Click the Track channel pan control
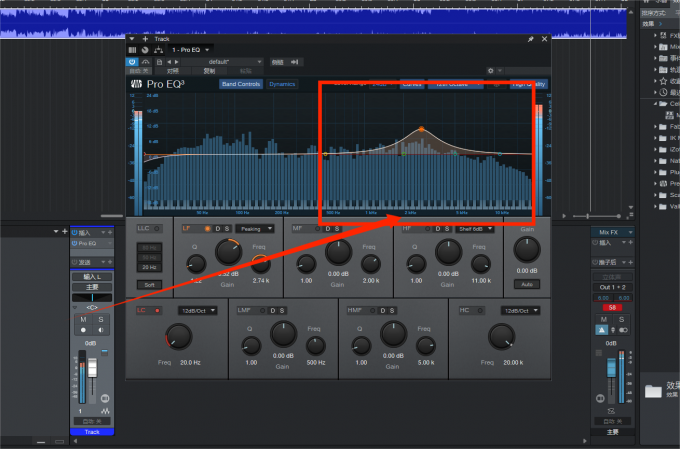 92,297
